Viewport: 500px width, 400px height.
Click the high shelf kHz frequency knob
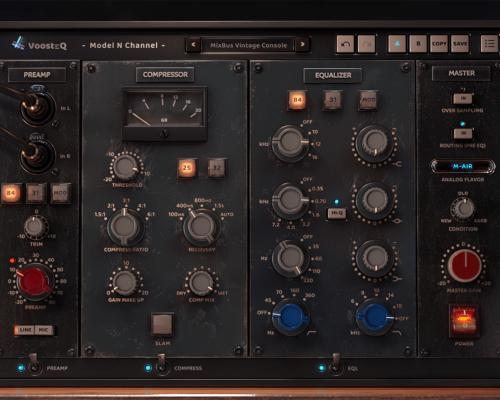(291, 143)
